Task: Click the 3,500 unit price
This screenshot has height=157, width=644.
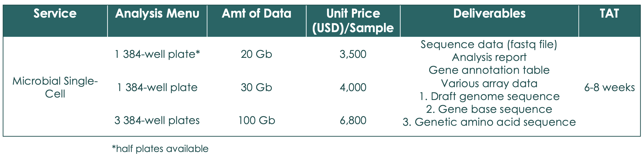Action: click(x=353, y=54)
